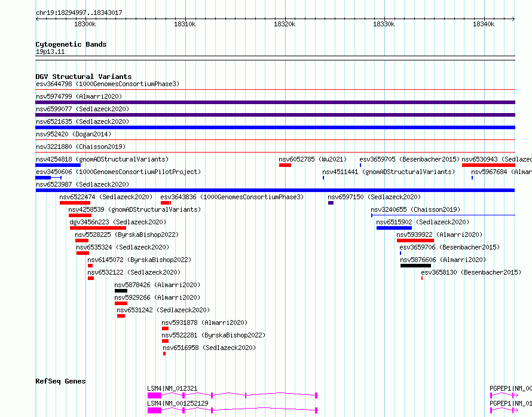The height and width of the screenshot is (417, 532).
Task: Select the esv3450606 1000GenomesConsortiumPilotProject label
Action: point(118,172)
